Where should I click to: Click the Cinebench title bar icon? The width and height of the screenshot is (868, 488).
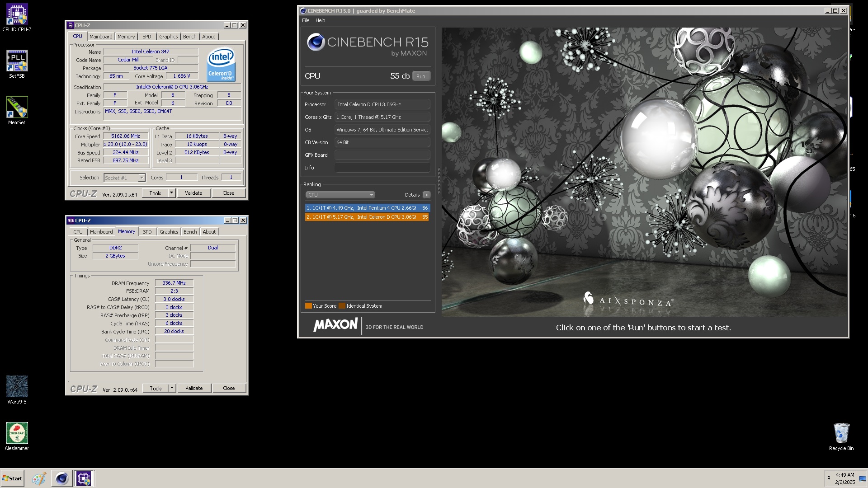pyautogui.click(x=303, y=11)
